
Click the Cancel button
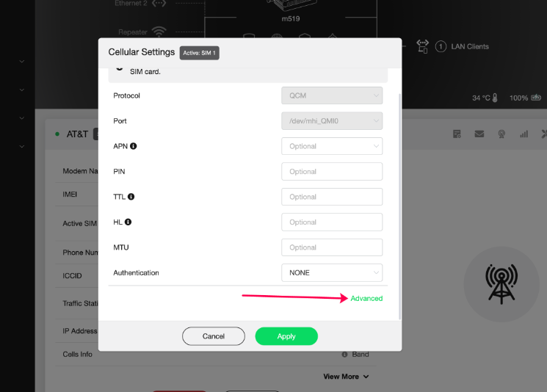214,336
